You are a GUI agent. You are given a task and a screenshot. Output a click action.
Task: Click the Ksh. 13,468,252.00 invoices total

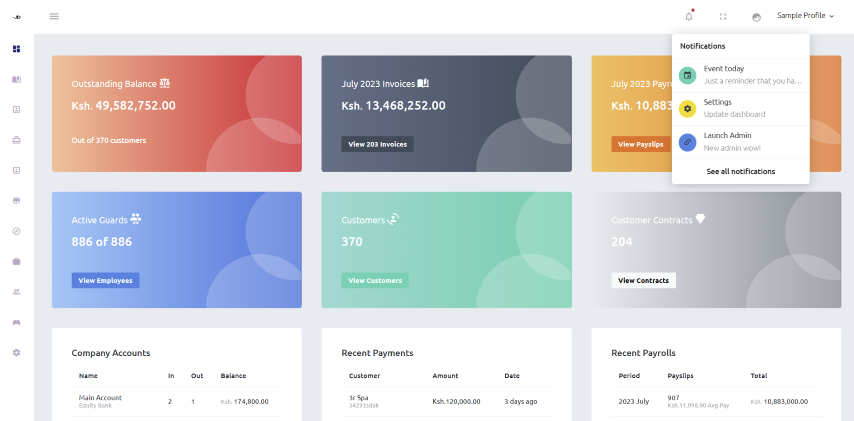point(393,106)
